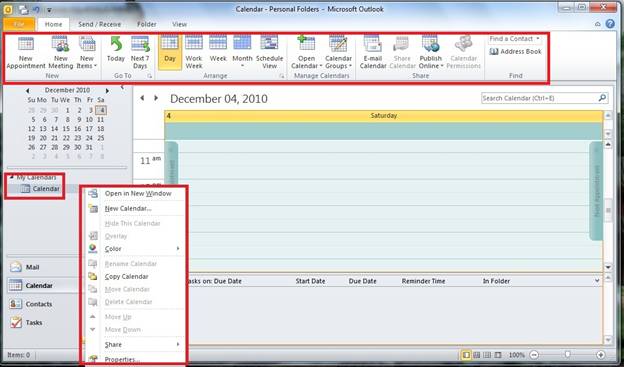Go to next month in date navigator
The image size is (624, 367).
107,91
